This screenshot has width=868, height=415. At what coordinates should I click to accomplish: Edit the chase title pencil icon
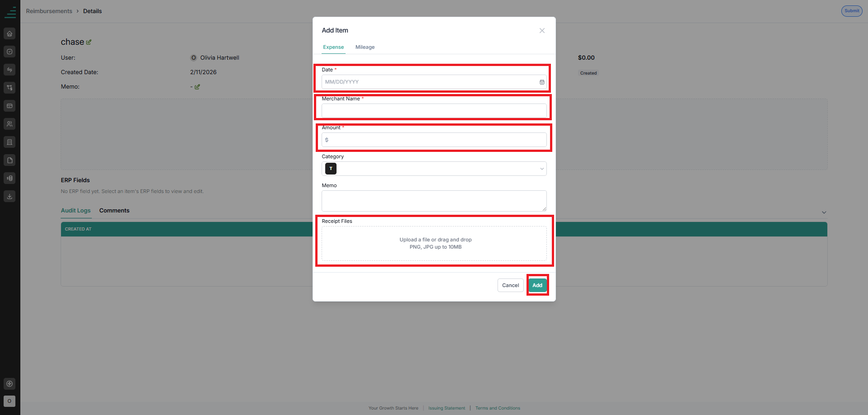click(89, 42)
